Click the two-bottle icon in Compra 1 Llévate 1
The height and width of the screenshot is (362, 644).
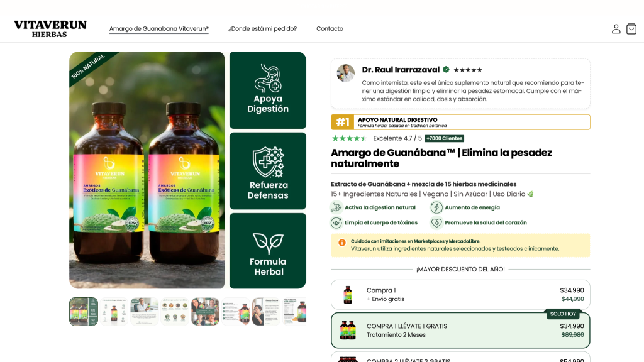coord(348,331)
